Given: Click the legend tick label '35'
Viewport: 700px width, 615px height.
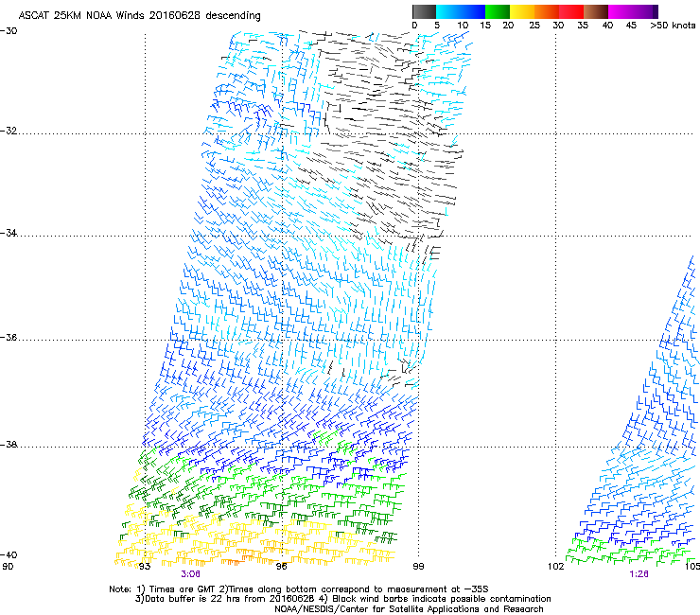Looking at the screenshot, I should pos(583,26).
